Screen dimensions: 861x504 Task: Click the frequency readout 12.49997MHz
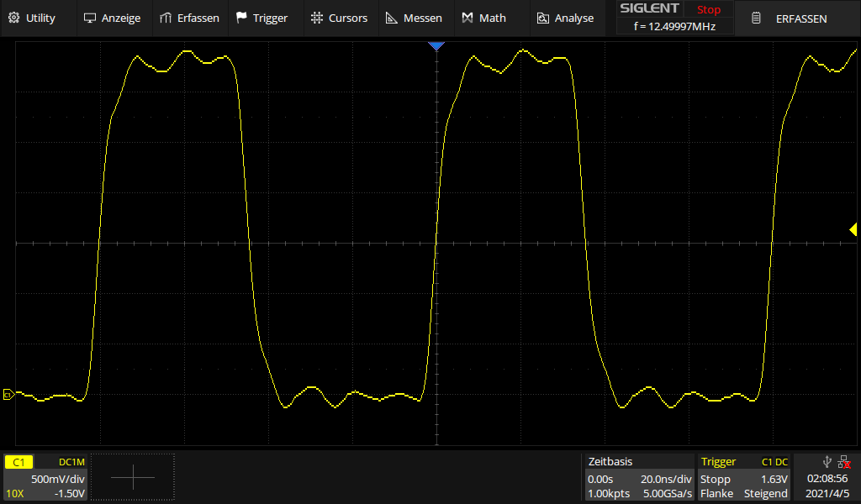675,26
